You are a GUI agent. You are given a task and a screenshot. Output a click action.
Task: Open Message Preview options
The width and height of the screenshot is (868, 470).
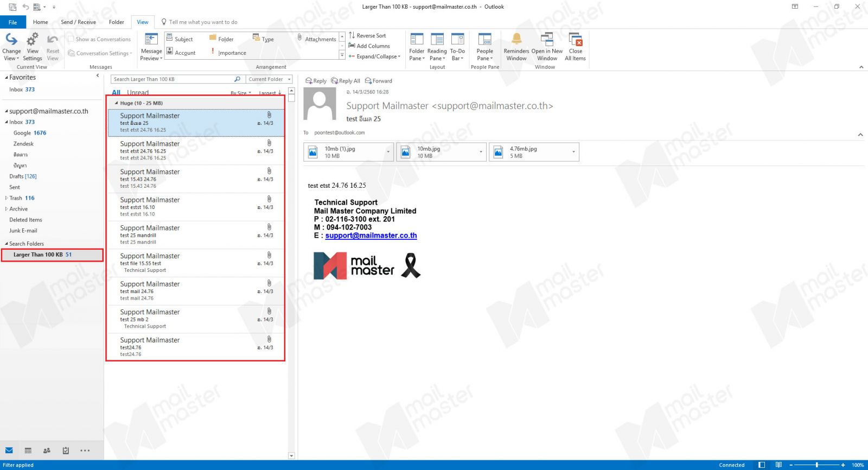[151, 47]
